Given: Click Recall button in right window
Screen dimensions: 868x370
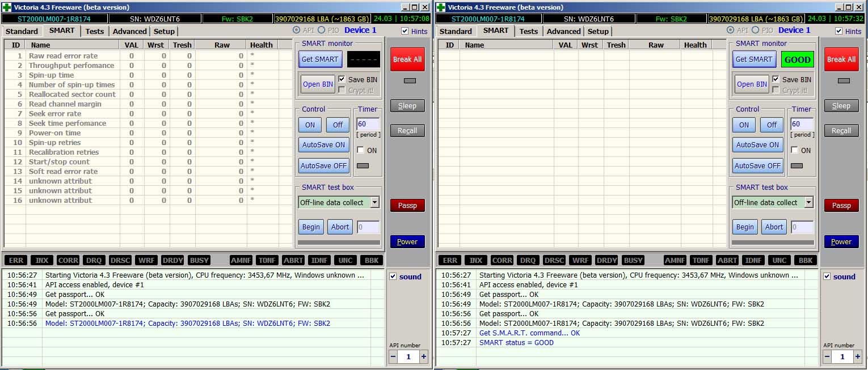Looking at the screenshot, I should click(x=841, y=130).
